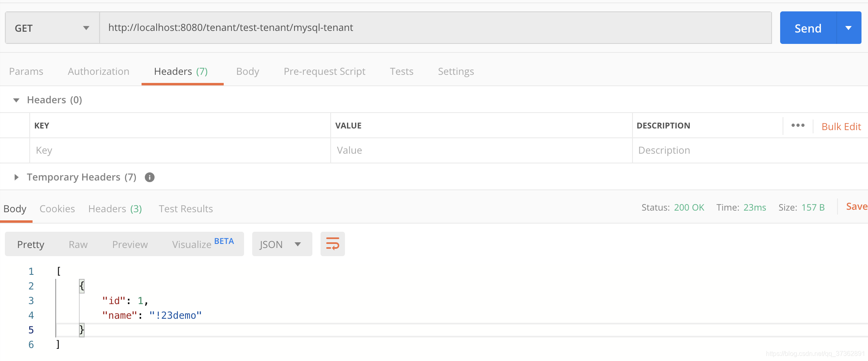The width and height of the screenshot is (868, 361).
Task: Click the VALUE column header
Action: coord(349,126)
